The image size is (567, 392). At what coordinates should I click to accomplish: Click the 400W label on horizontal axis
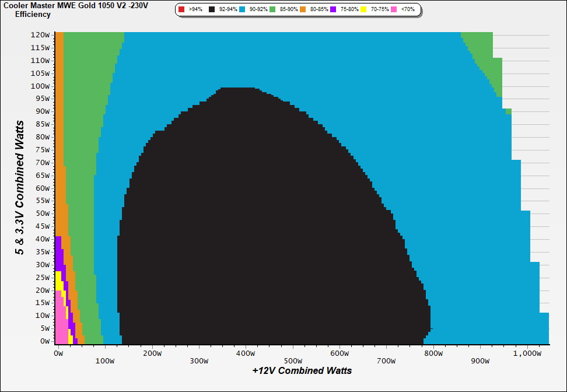pyautogui.click(x=246, y=353)
